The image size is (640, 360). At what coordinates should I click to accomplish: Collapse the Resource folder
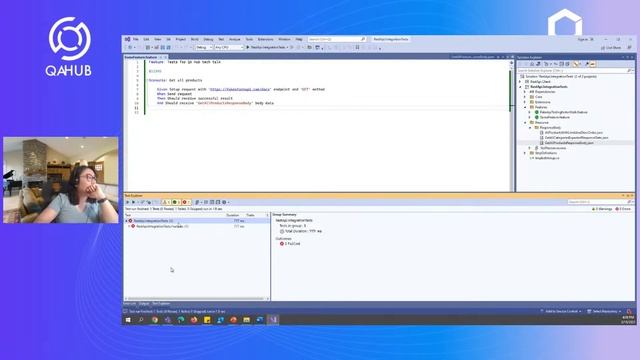525,122
